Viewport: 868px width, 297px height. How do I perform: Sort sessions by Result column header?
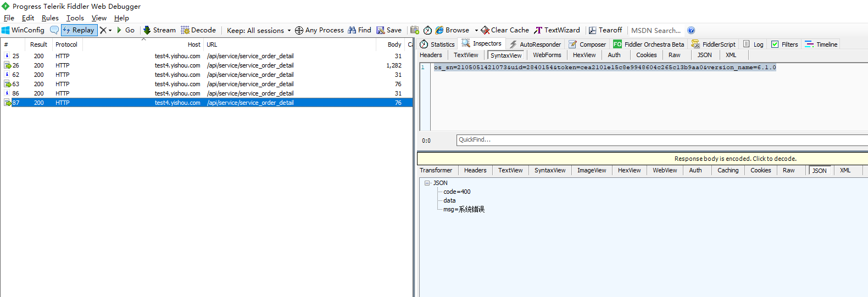click(38, 44)
